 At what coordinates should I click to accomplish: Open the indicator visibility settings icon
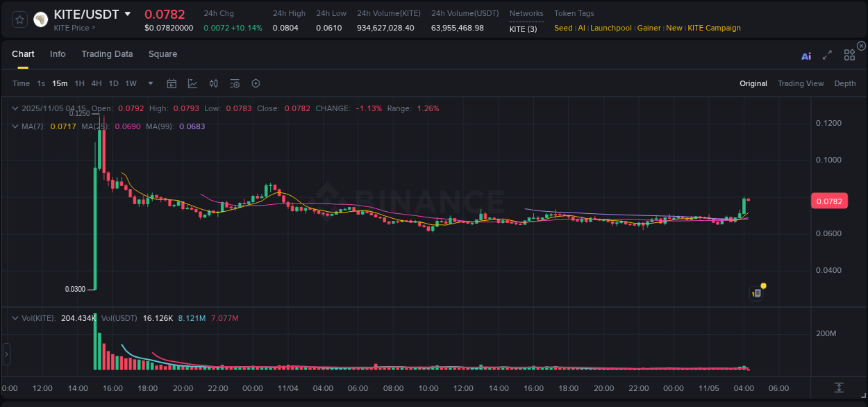[x=234, y=83]
